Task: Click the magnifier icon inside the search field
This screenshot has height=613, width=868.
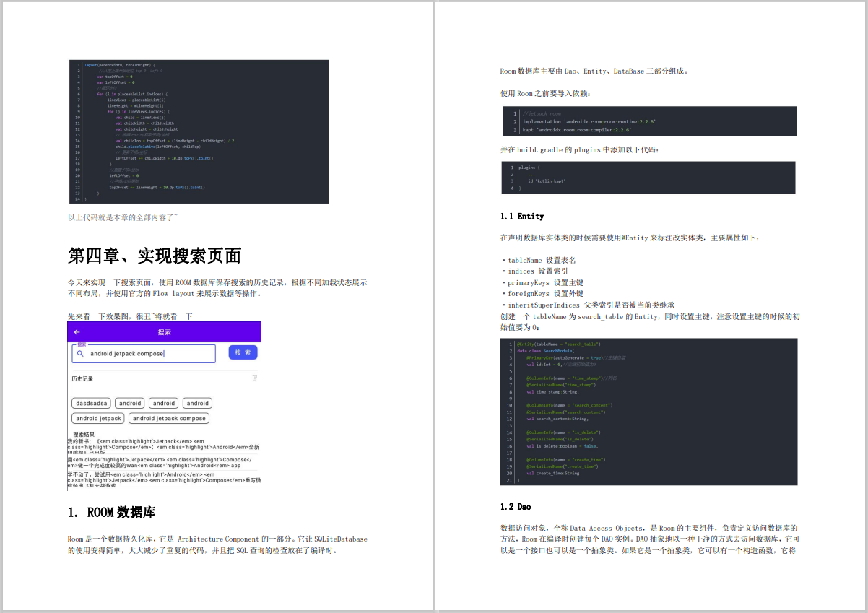Action: 80,354
